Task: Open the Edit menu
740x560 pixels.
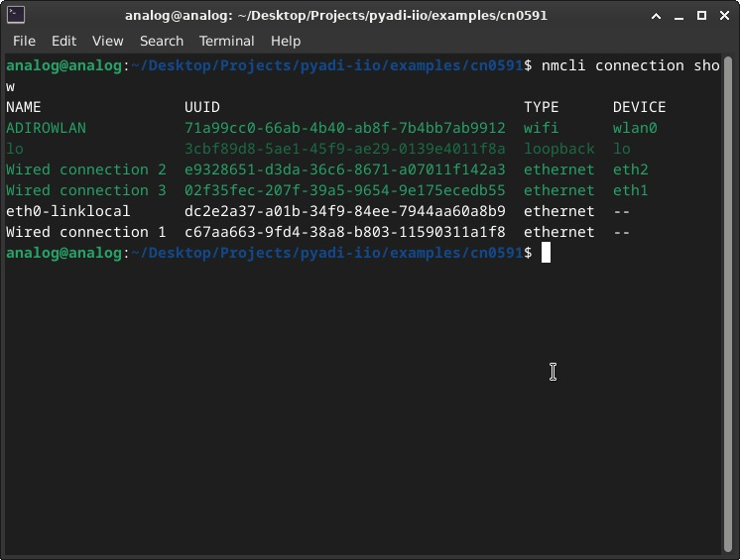Action: (x=63, y=41)
